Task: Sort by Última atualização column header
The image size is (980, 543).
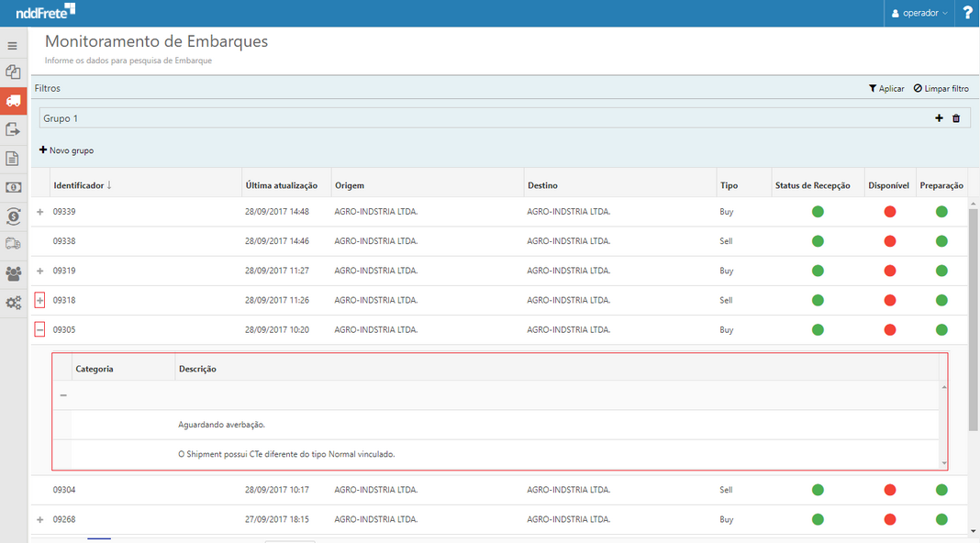Action: pyautogui.click(x=281, y=185)
